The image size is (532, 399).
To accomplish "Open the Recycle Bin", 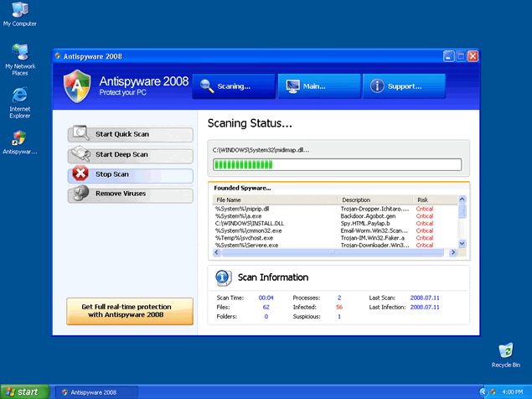I will pyautogui.click(x=505, y=352).
